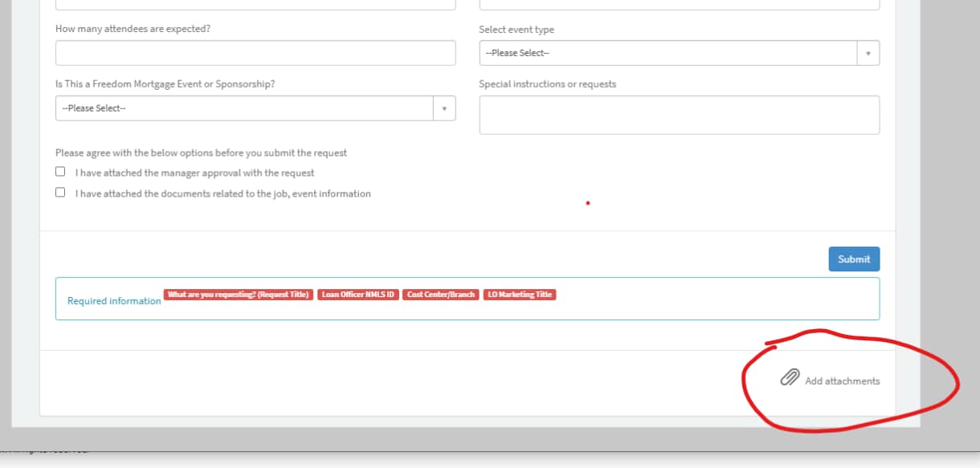Check the documents related to job checkbox

tap(60, 192)
